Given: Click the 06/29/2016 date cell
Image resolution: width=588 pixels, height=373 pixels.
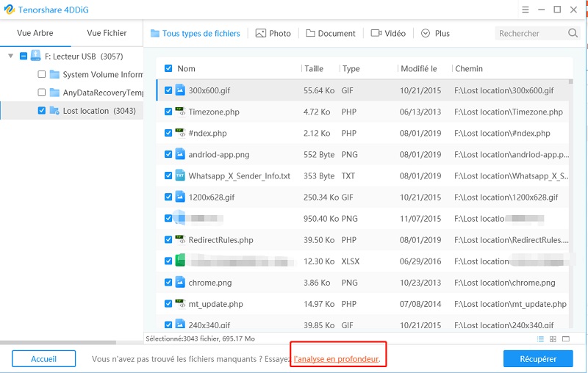Looking at the screenshot, I should point(420,261).
